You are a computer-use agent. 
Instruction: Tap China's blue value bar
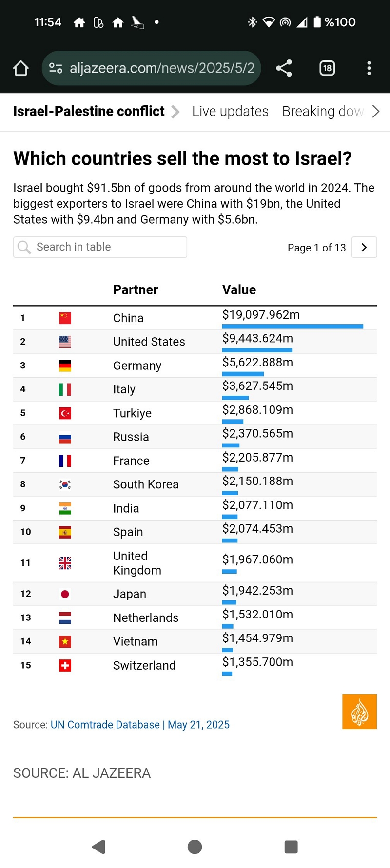(x=292, y=327)
